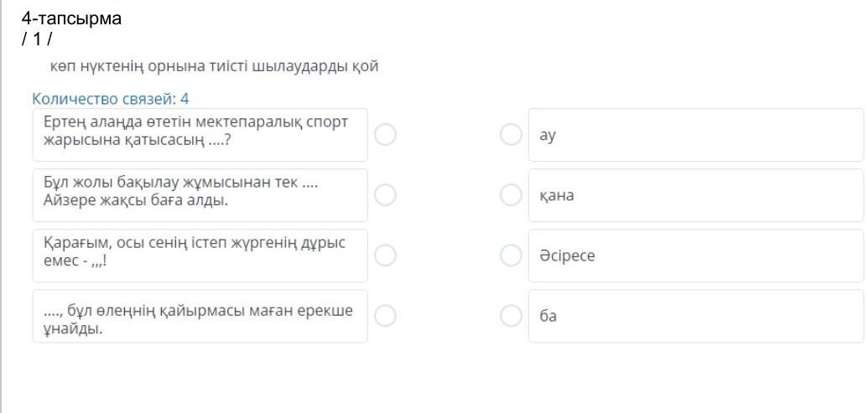Select the connector circle beside the "Бұл жолы" sentence
The width and height of the screenshot is (868, 413).
pos(385,195)
